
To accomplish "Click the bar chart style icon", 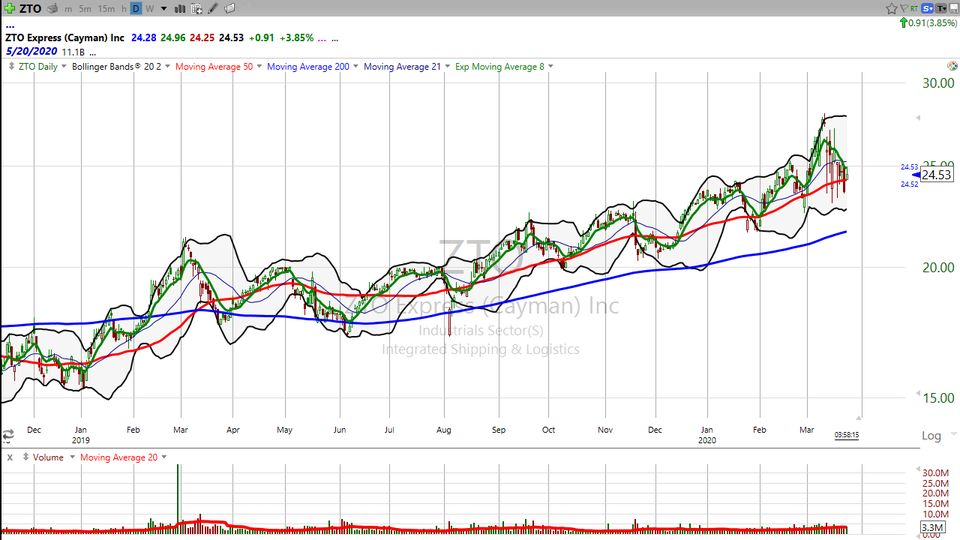I will tap(180, 9).
